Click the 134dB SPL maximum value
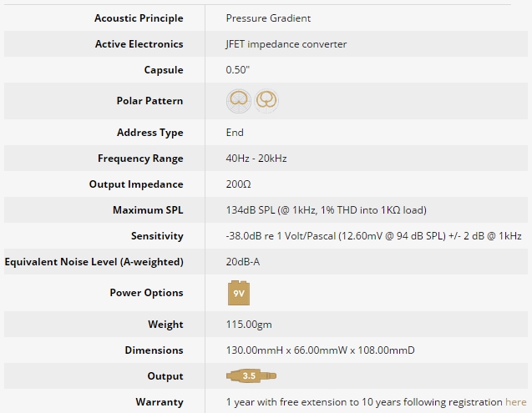This screenshot has width=532, height=413. click(x=327, y=210)
